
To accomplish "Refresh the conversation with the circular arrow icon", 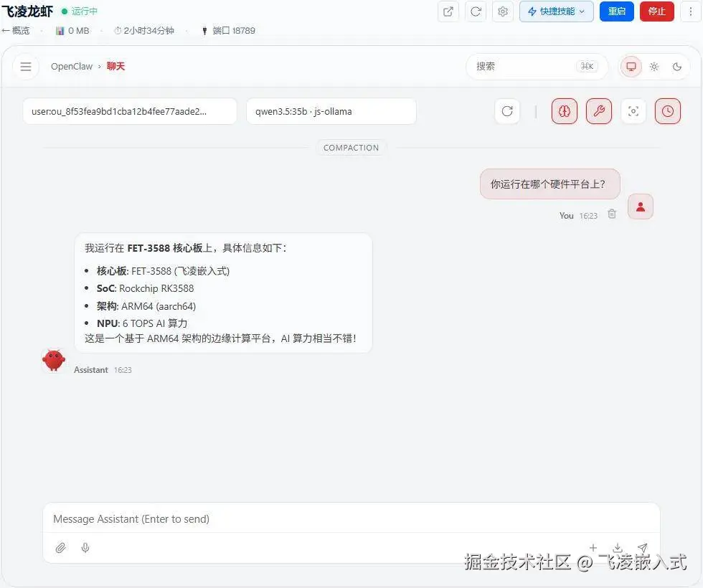I will (x=507, y=111).
